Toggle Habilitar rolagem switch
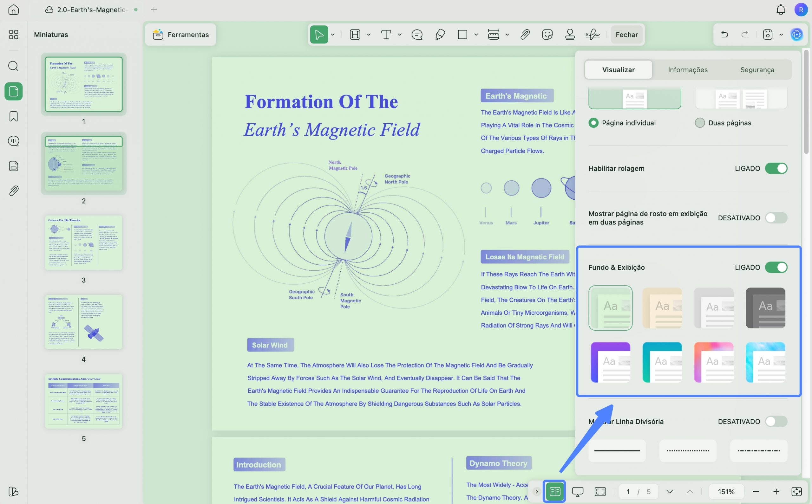The image size is (812, 504). pyautogui.click(x=776, y=168)
